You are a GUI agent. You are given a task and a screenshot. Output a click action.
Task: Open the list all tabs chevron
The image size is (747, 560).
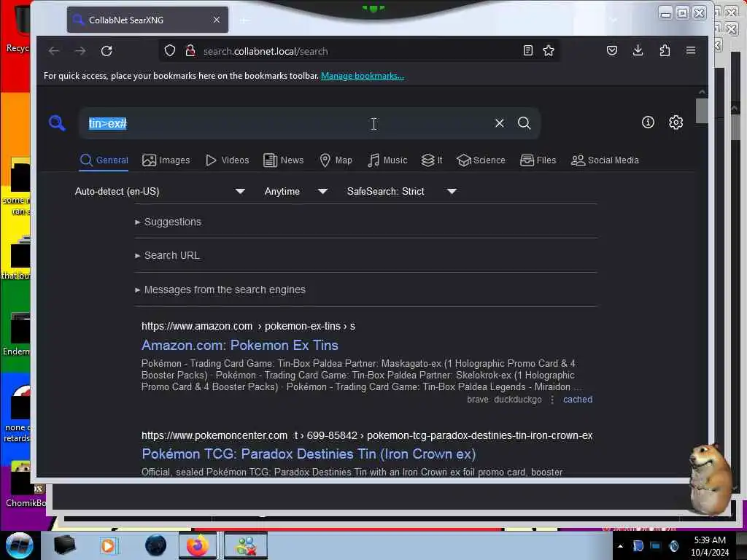(x=613, y=20)
